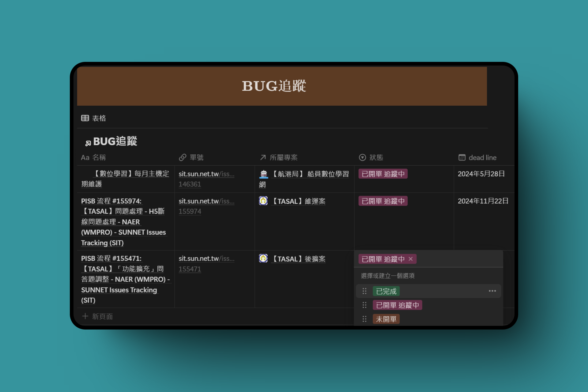Viewport: 588px width, 392px height.
Task: Open the 表格 table view tab
Action: [x=93, y=118]
